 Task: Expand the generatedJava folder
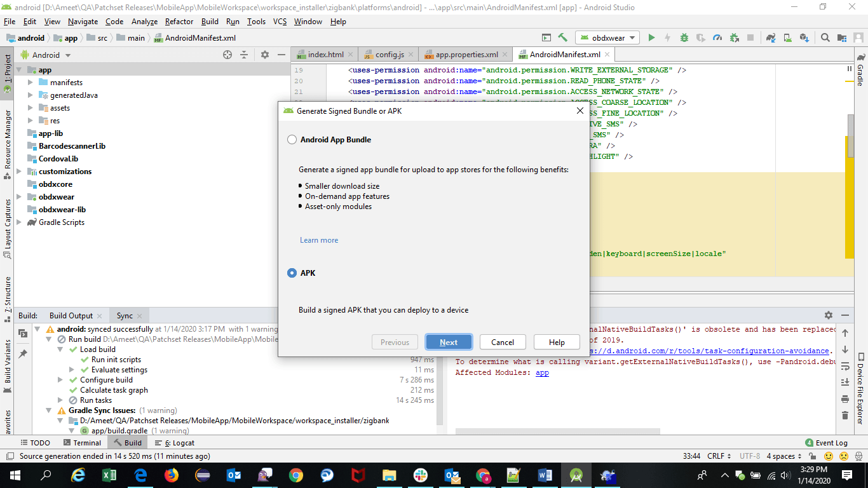[31, 95]
